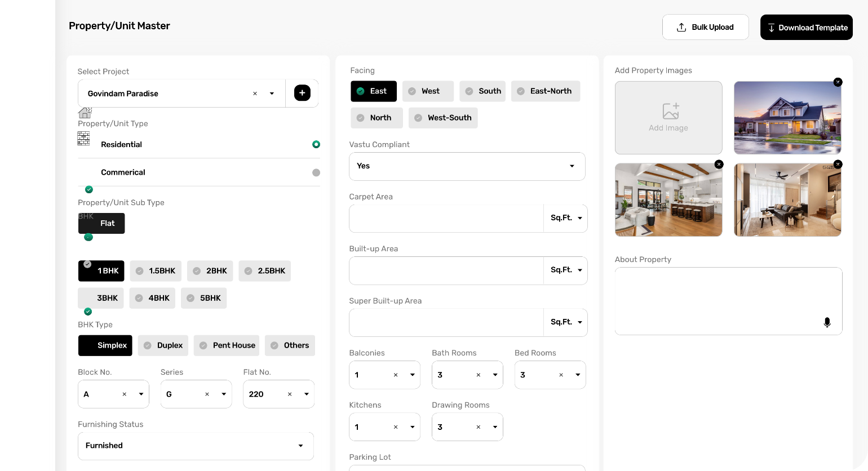868x471 pixels.
Task: Click into the Super Built-up Area field
Action: pos(446,322)
